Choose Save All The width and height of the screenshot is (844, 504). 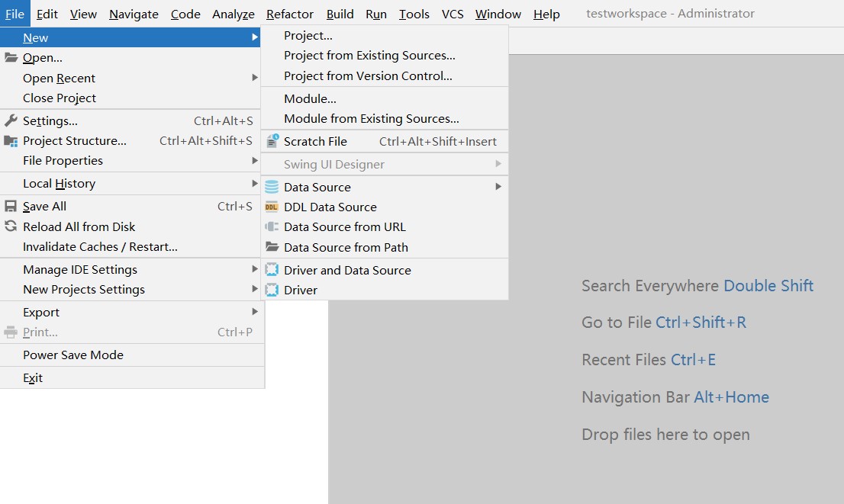(130, 207)
